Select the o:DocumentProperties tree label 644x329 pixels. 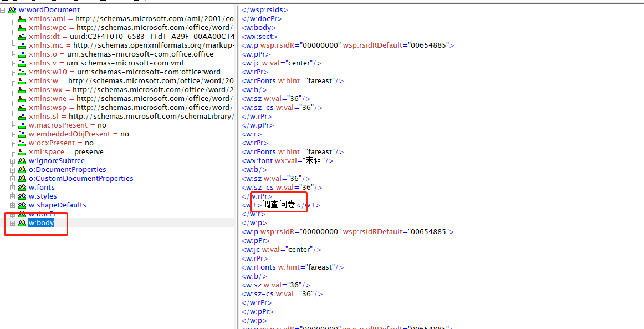[x=68, y=170]
